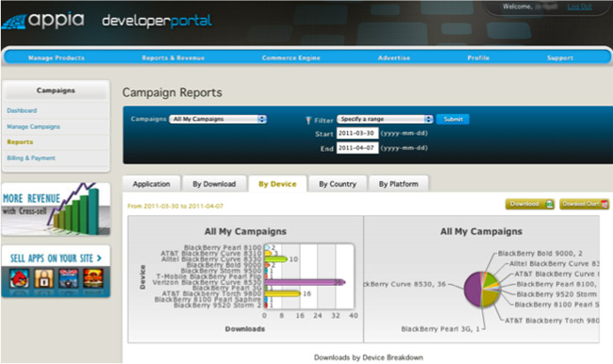Expand the Specify a range filter dropdown

click(385, 119)
